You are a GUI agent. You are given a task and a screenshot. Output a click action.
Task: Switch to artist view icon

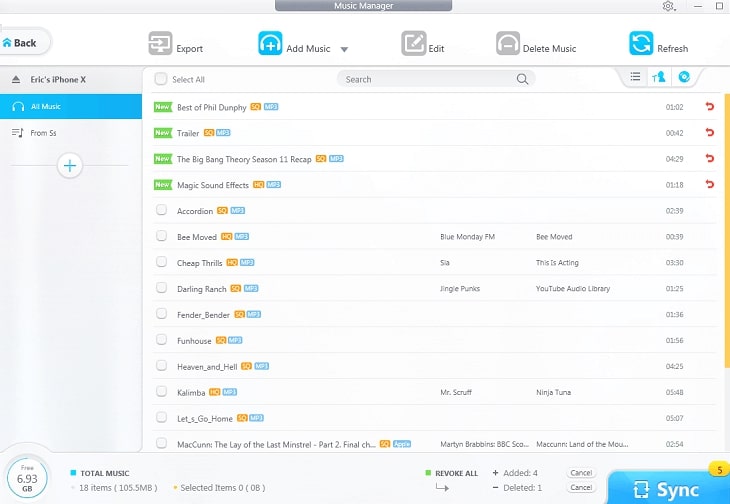[x=659, y=77]
